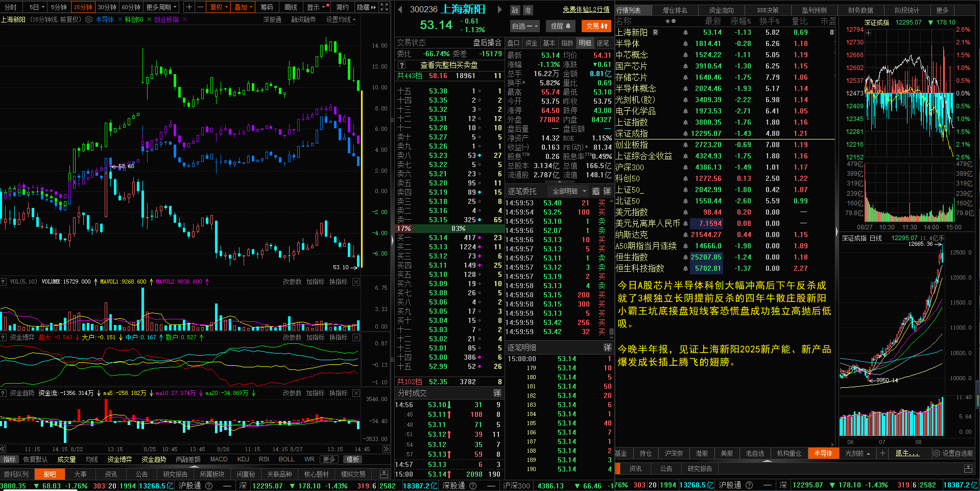
Task: Click 查看完整档买卖盘 link
Action: 449,65
